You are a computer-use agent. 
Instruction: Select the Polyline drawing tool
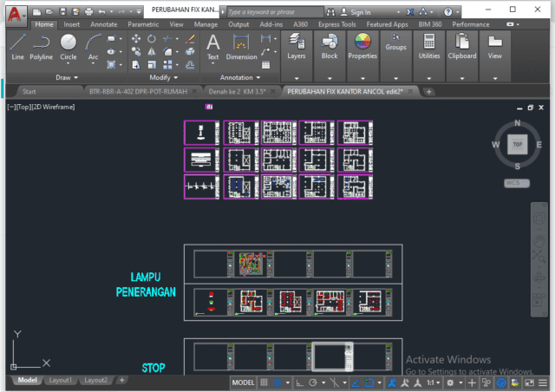(x=41, y=47)
